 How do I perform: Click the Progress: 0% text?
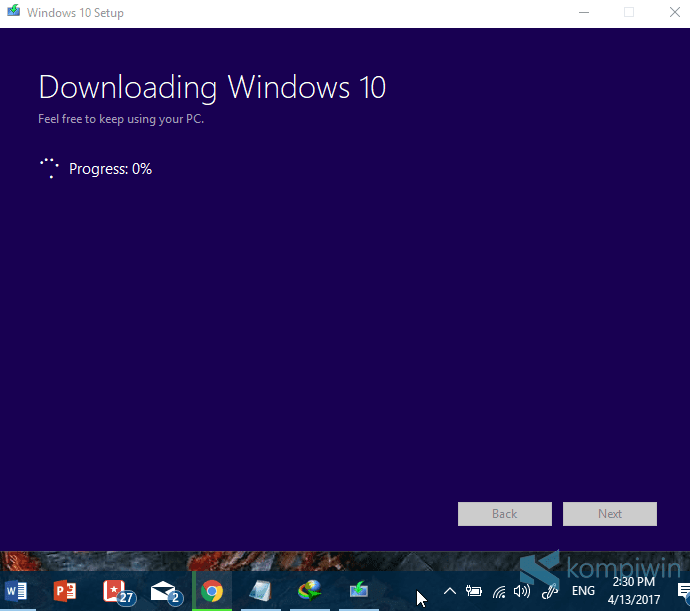point(110,169)
